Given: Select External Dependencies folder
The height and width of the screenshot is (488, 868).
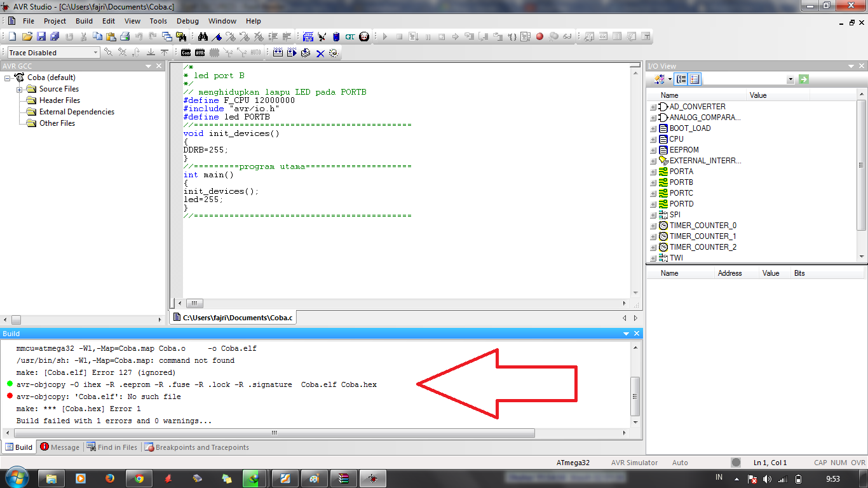Looking at the screenshot, I should coord(77,112).
